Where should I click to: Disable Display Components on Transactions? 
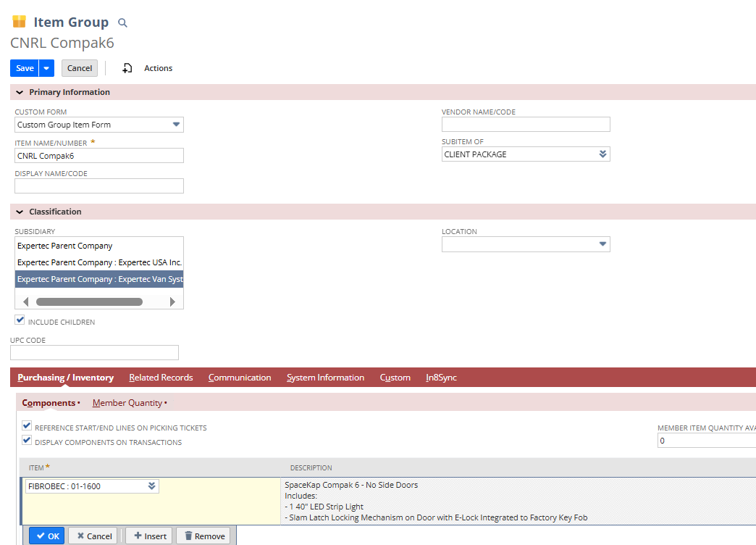pos(27,440)
